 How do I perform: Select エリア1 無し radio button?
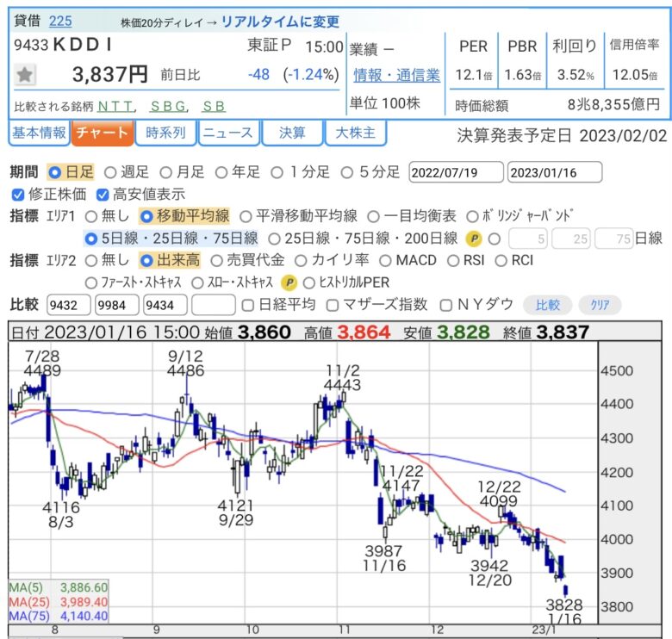[x=91, y=217]
